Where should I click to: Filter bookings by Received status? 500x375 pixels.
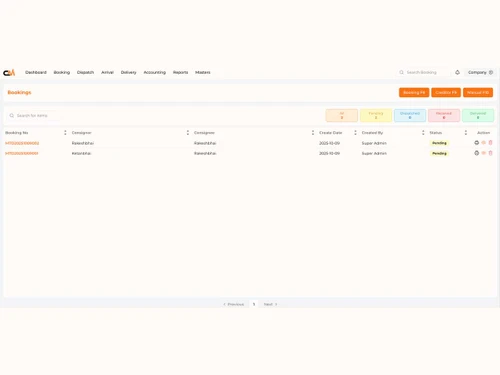coord(444,115)
